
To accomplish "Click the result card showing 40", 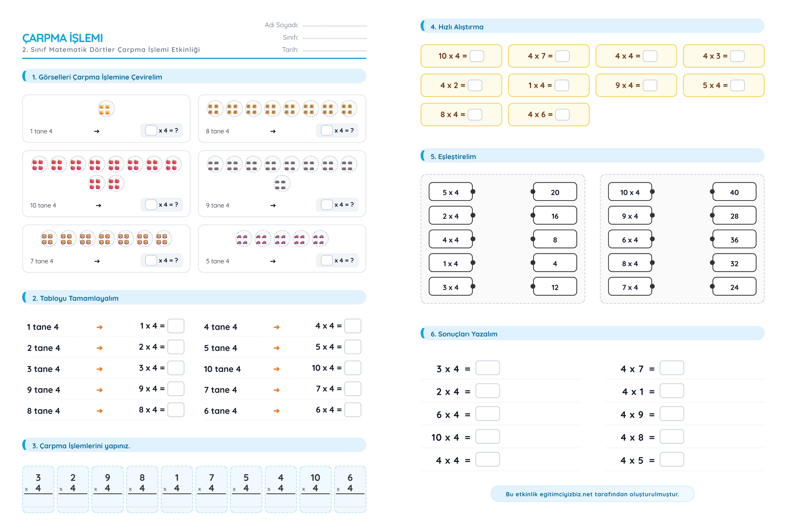I will (x=734, y=192).
